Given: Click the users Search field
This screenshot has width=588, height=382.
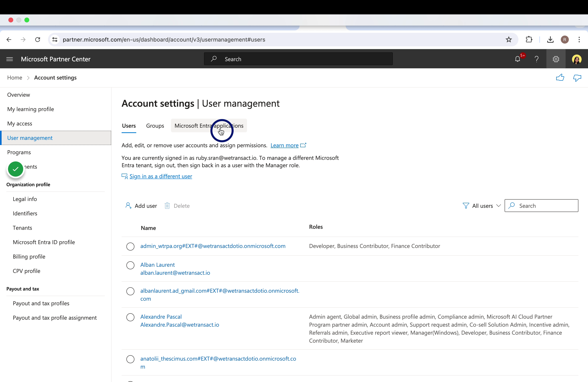Looking at the screenshot, I should click(x=541, y=206).
